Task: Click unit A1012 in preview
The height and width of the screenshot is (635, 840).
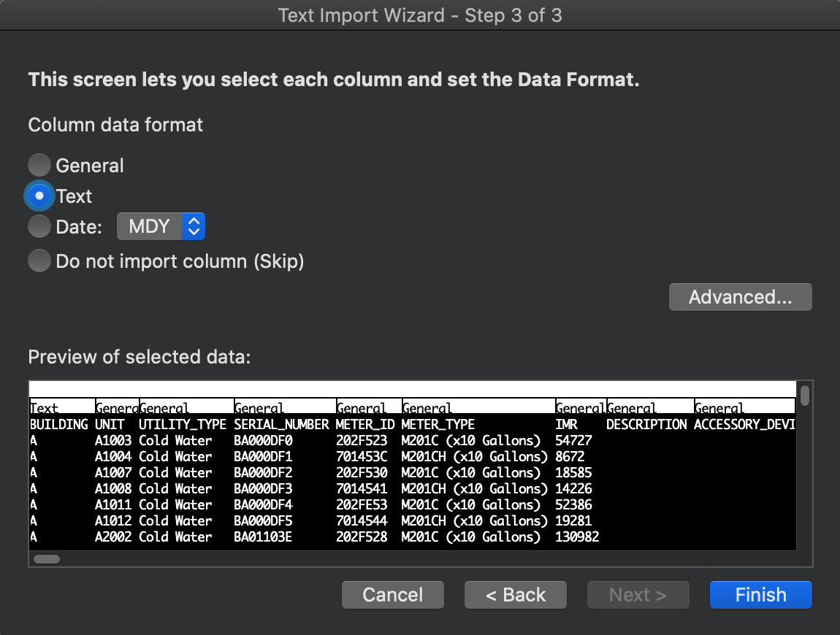Action: [113, 521]
